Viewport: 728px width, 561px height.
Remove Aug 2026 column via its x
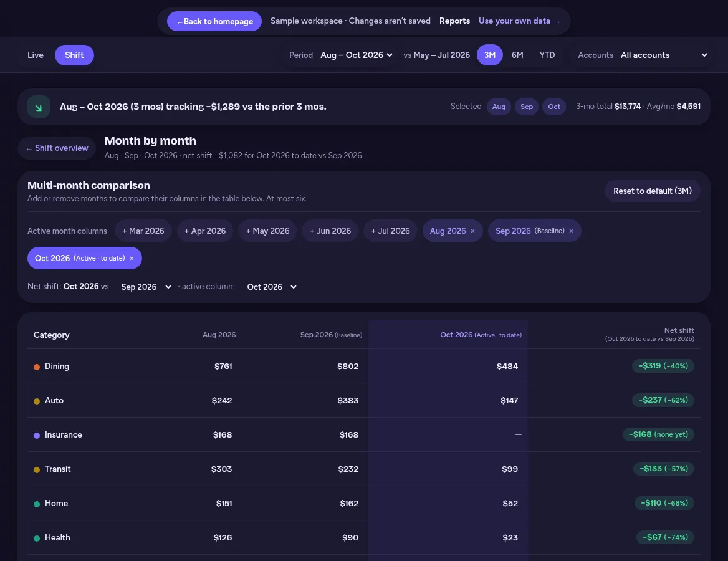pos(472,231)
